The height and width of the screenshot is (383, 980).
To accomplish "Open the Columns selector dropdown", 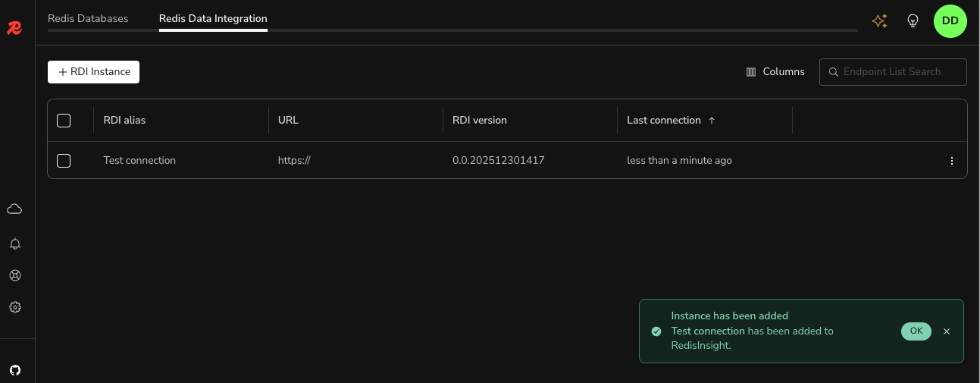I will point(775,72).
